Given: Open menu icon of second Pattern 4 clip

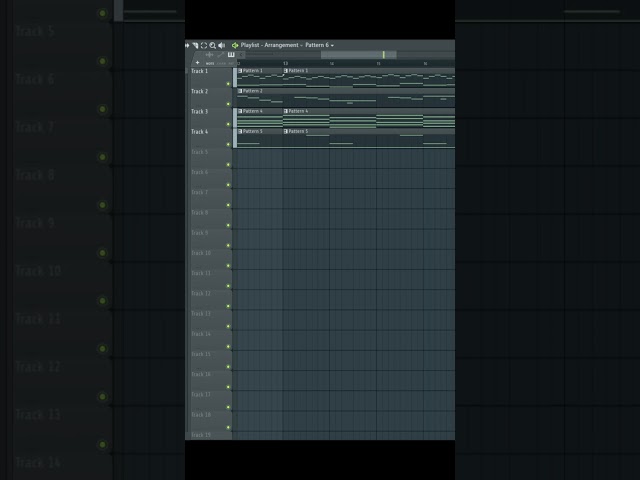Looking at the screenshot, I should (286, 111).
